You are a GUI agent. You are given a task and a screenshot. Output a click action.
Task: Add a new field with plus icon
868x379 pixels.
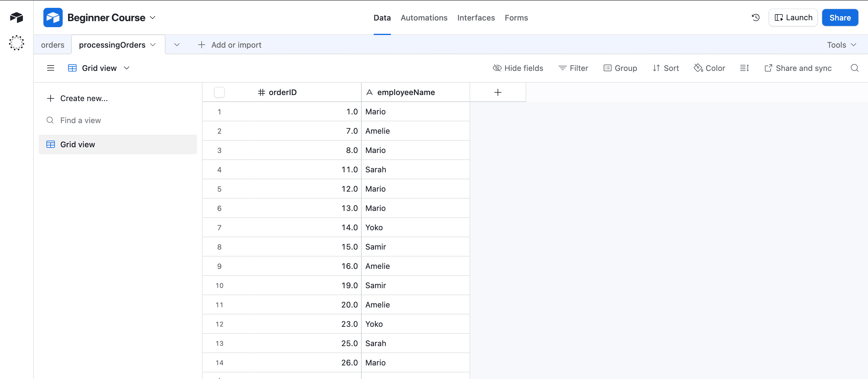498,92
